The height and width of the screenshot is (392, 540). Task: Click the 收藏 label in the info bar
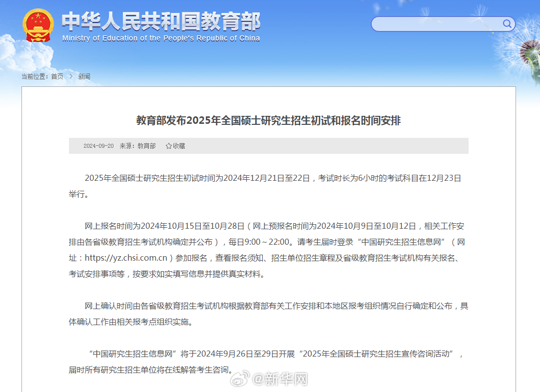[179, 146]
